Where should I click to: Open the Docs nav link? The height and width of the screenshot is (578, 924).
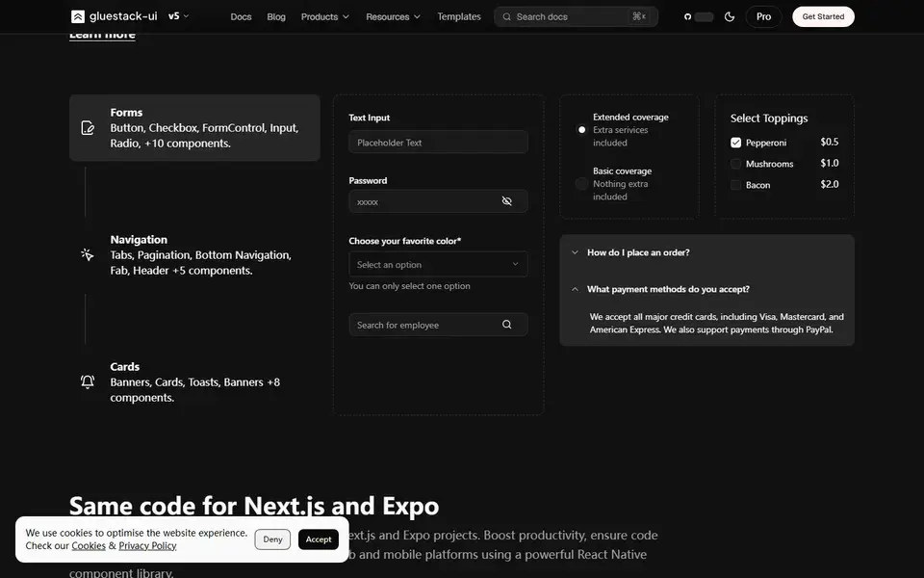[x=241, y=16]
